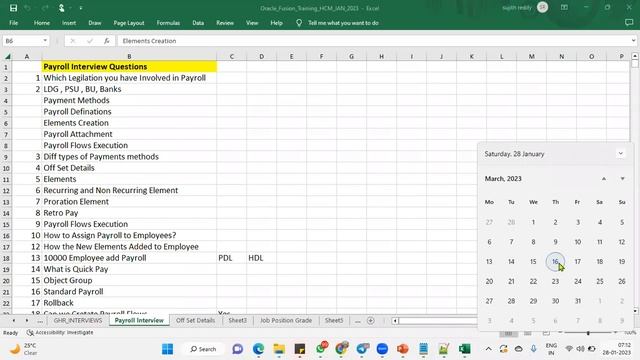Image resolution: width=640 pixels, height=360 pixels.
Task: Open the File menu
Action: point(13,23)
